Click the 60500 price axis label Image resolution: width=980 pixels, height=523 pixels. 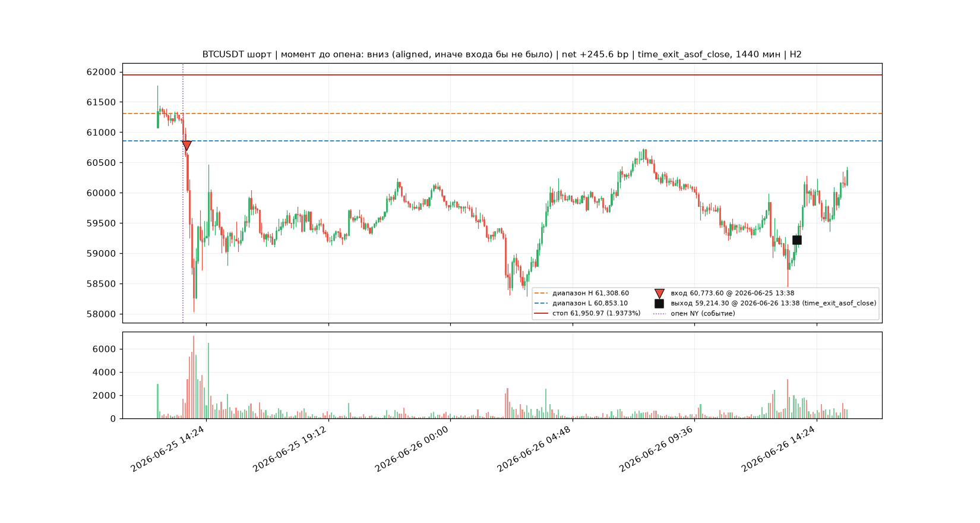point(101,163)
